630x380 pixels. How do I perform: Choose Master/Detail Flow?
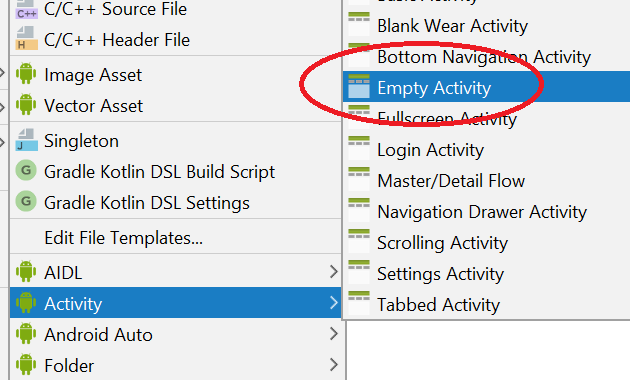click(x=486, y=180)
